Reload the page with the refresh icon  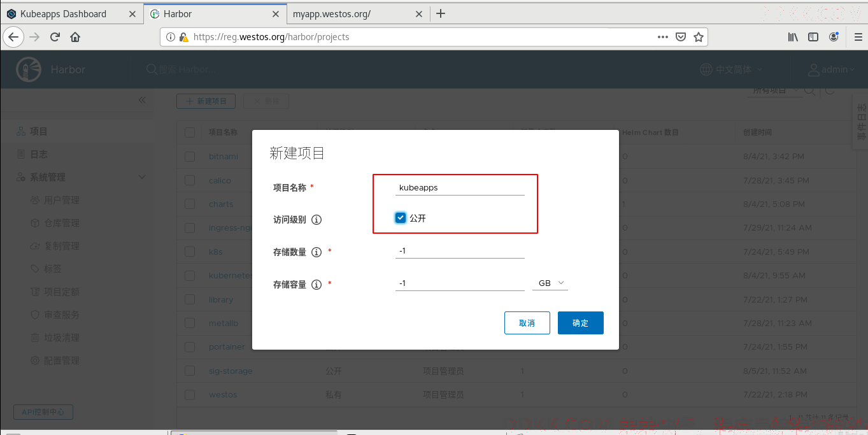point(55,37)
